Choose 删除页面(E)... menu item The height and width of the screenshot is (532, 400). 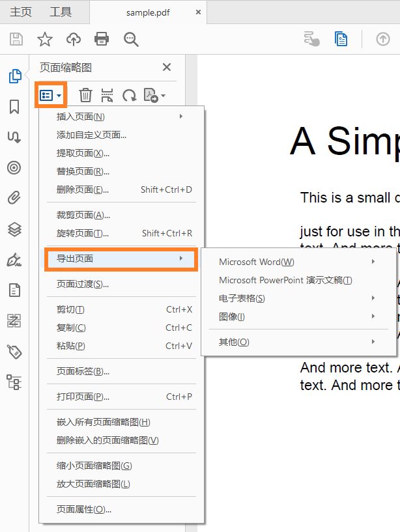[121, 189]
